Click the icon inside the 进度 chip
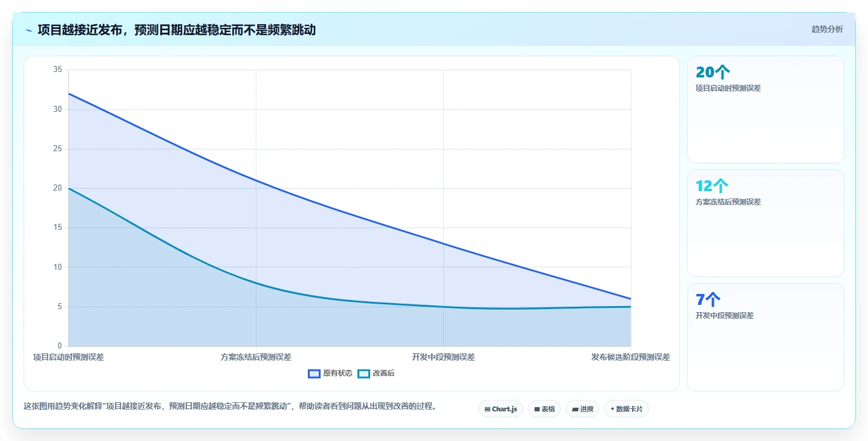 (575, 410)
